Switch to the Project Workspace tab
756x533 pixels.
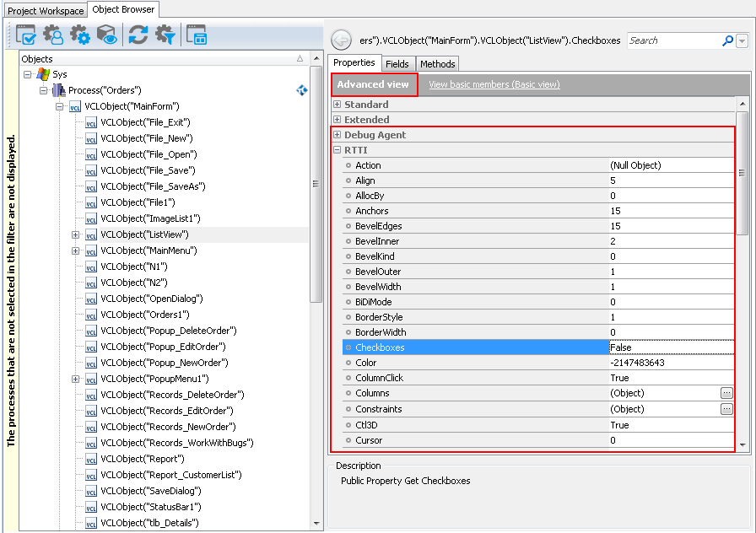pos(45,10)
